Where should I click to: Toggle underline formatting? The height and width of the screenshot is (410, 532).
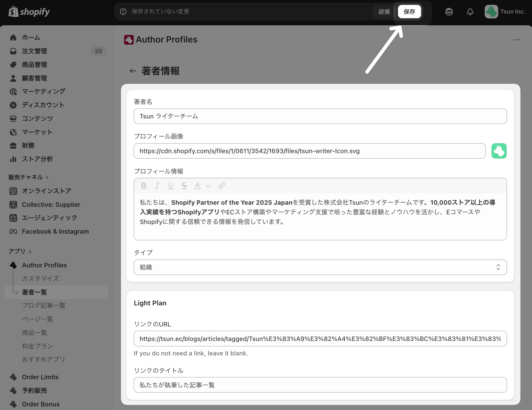tap(171, 186)
